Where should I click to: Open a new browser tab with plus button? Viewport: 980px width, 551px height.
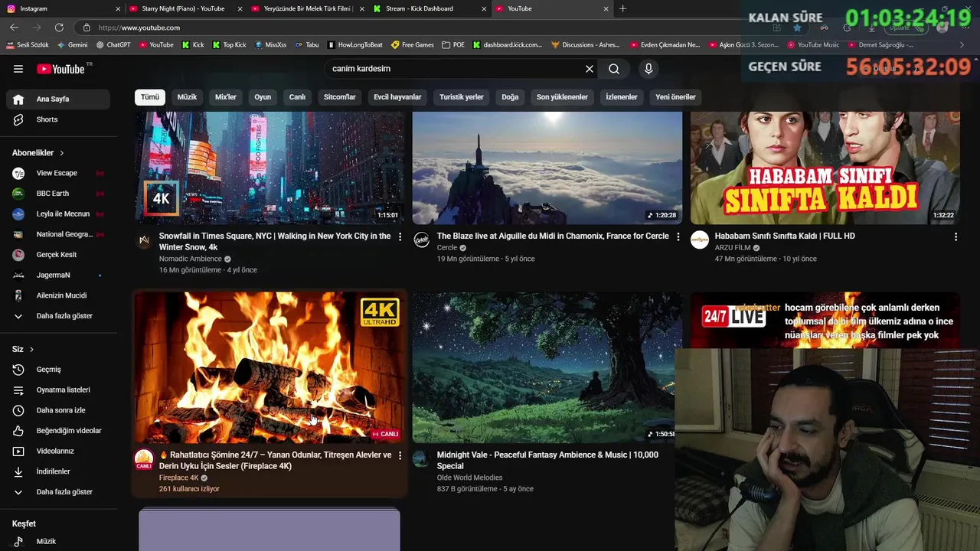tap(622, 8)
